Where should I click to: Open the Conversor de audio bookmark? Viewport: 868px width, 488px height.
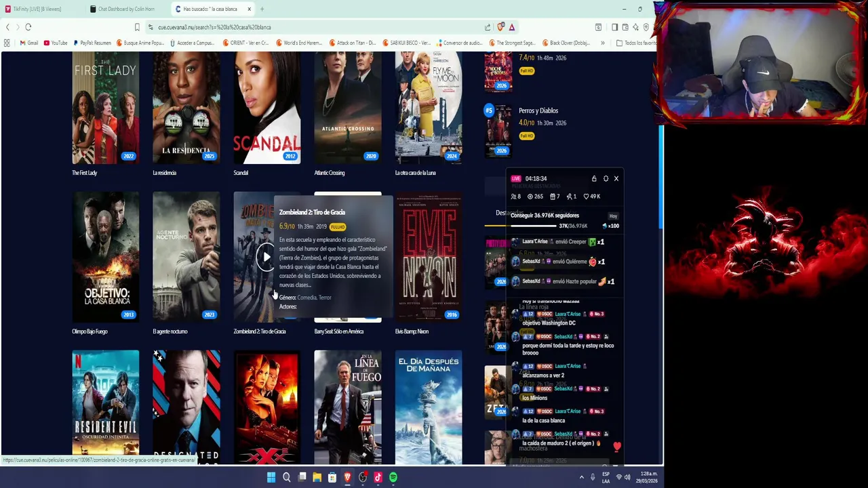[460, 43]
